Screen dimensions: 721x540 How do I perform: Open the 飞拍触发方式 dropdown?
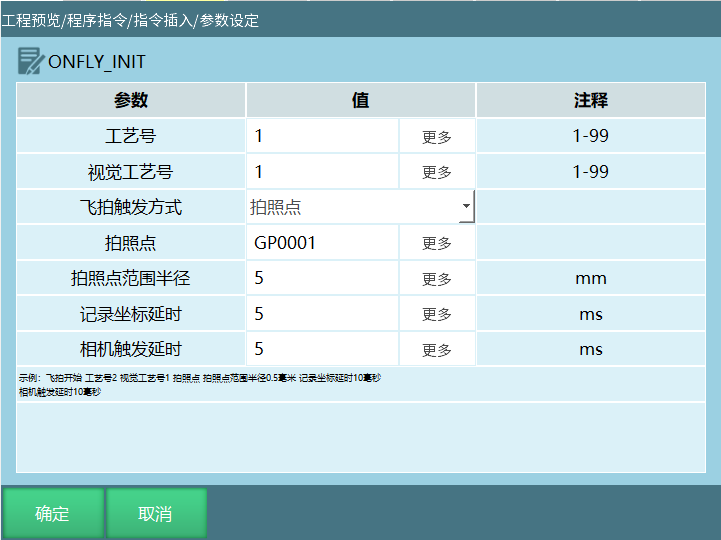click(360, 207)
